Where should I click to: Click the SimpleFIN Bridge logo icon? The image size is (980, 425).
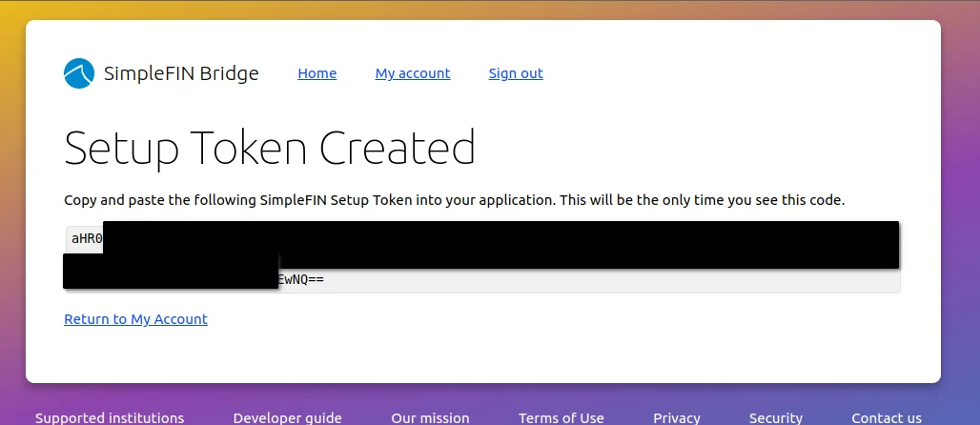[x=79, y=73]
